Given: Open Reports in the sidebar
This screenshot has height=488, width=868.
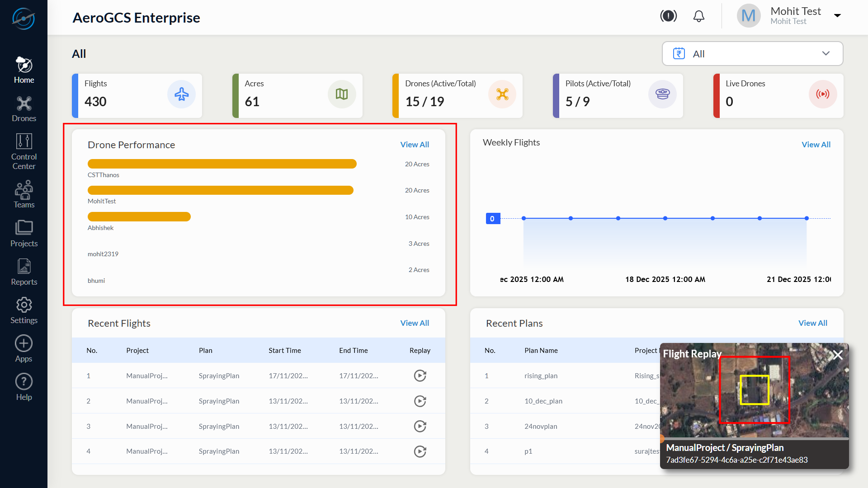Looking at the screenshot, I should click(24, 267).
